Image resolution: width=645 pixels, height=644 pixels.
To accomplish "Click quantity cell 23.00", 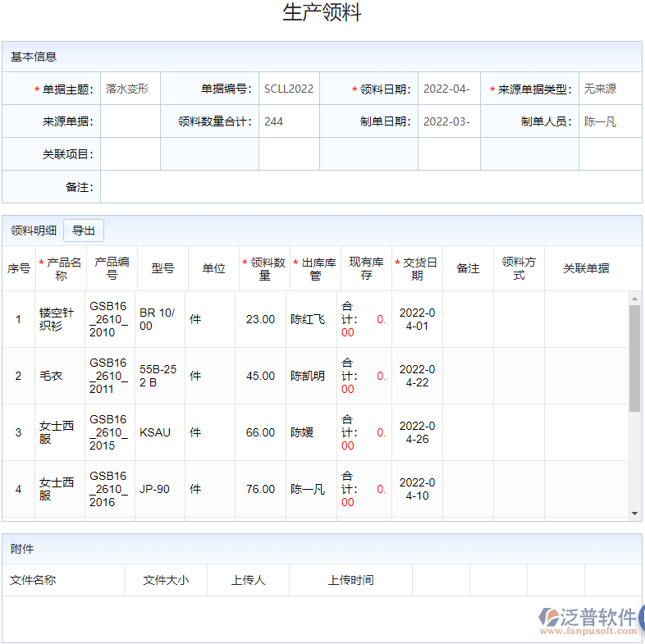I will [x=260, y=319].
